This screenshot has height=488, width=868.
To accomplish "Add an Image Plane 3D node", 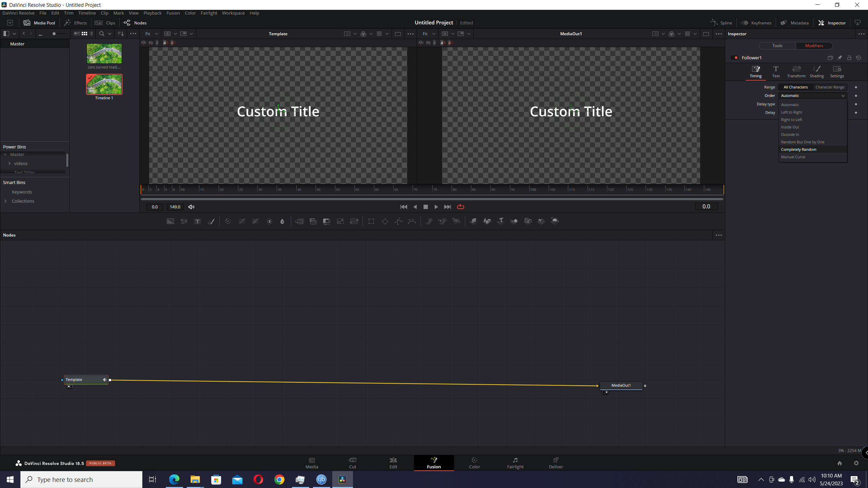I will point(473,221).
